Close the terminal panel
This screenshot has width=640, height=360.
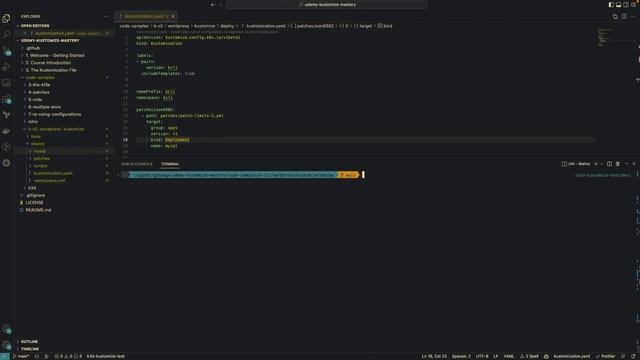pos(634,164)
